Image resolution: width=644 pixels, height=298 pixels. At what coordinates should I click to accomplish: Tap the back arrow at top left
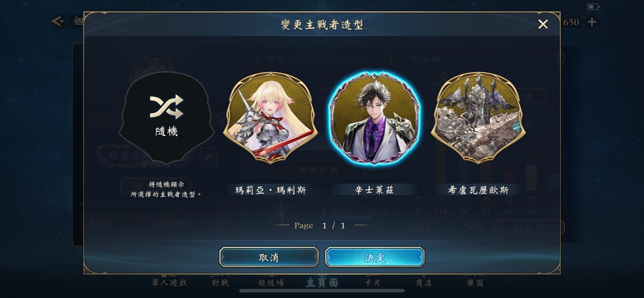[x=58, y=21]
